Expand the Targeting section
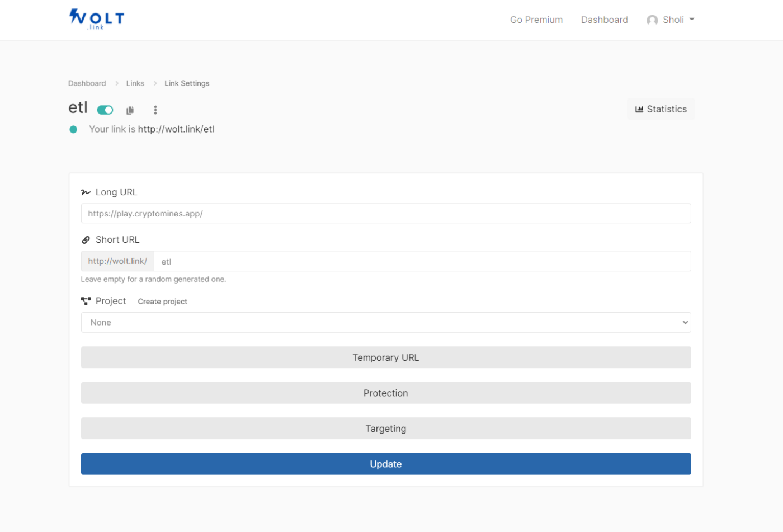Screen dimensions: 783x532 [x=386, y=429]
